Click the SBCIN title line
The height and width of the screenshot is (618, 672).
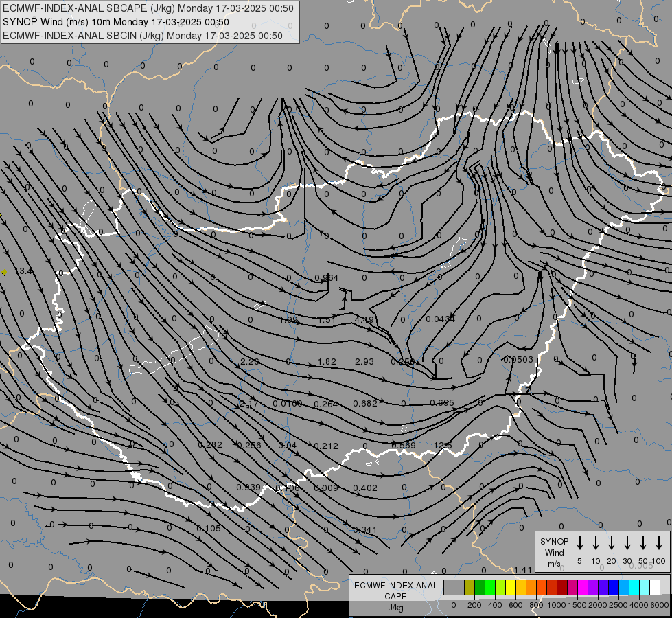(143, 36)
